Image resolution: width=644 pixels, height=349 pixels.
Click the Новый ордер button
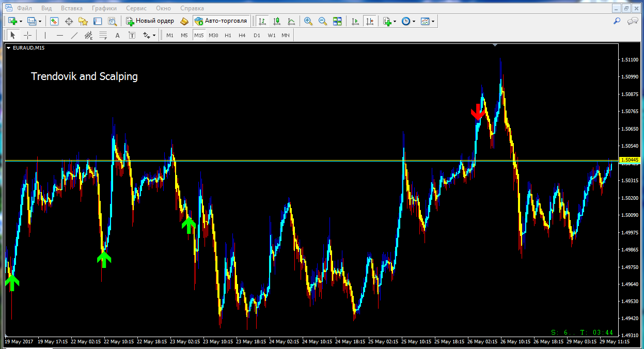click(x=150, y=21)
